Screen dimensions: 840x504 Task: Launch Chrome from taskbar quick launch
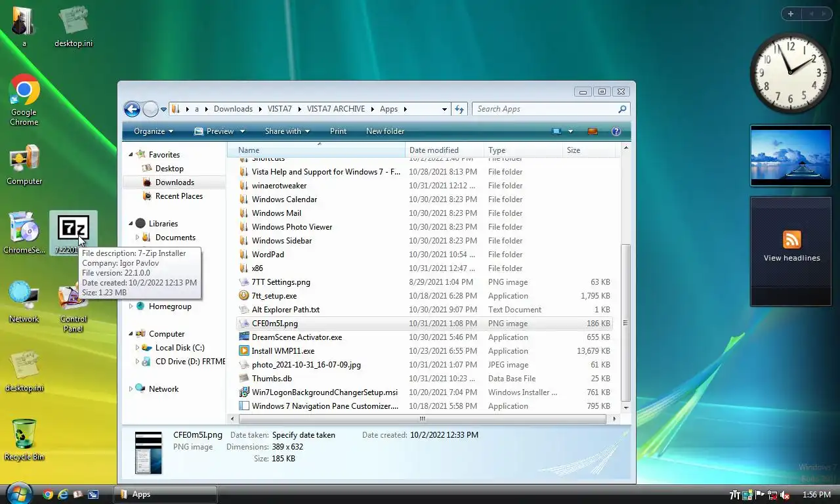pos(48,495)
